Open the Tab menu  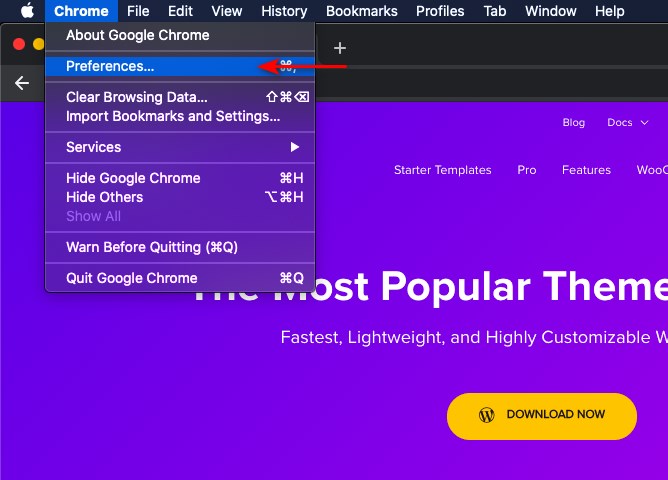tap(495, 11)
